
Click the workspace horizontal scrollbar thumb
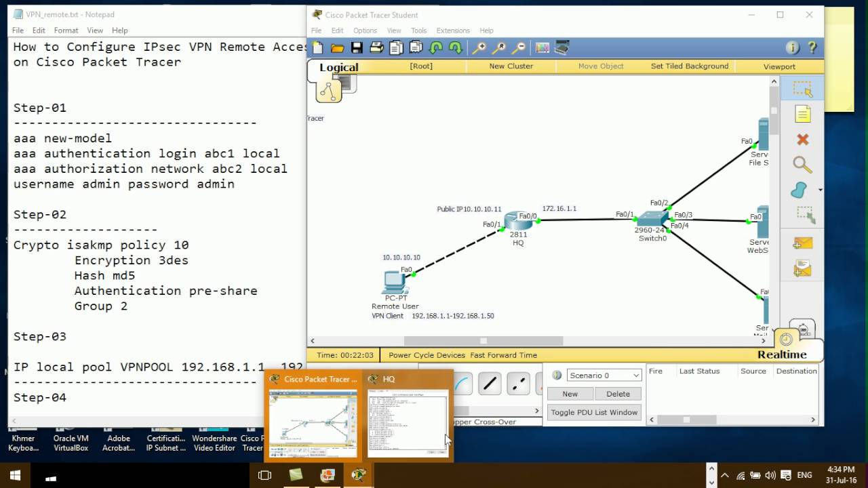(484, 341)
